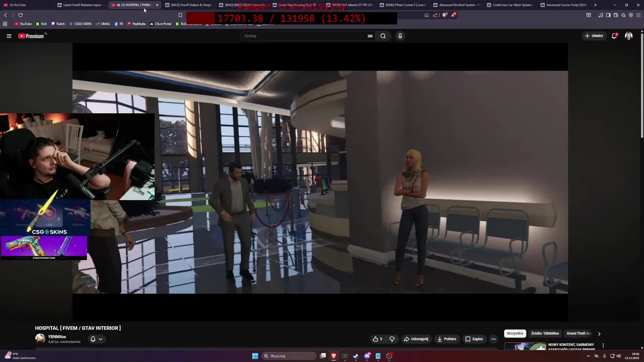Click the Brave Shields lion icon
Screen dimensions: 644x362
point(444,15)
